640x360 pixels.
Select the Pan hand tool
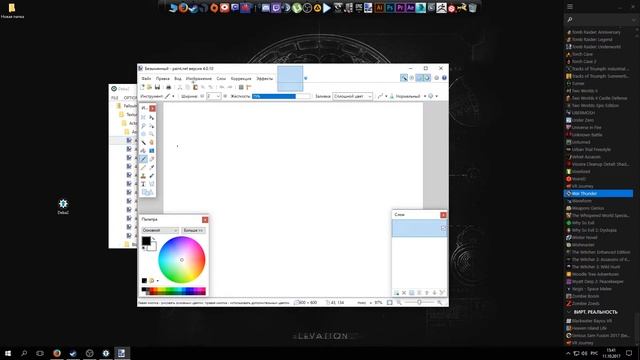pyautogui.click(x=151, y=142)
